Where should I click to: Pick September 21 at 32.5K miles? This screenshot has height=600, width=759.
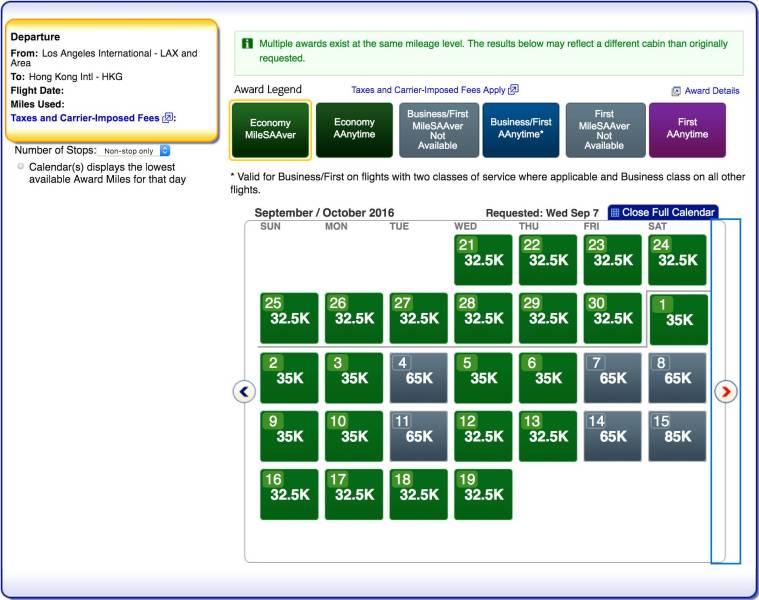tap(483, 260)
